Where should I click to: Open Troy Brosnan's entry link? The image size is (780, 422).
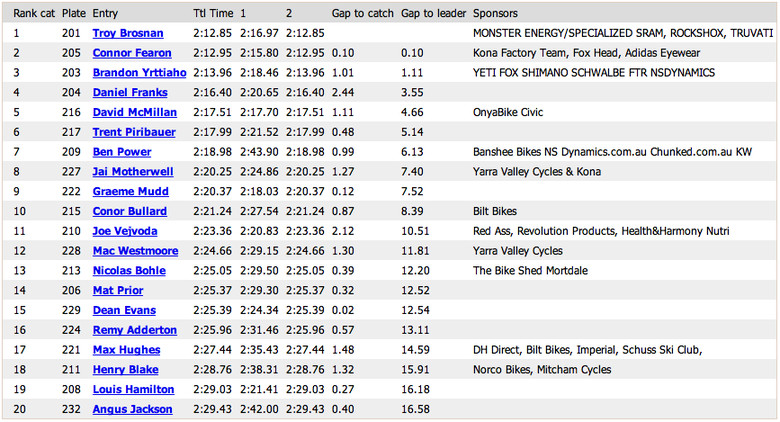tap(128, 33)
